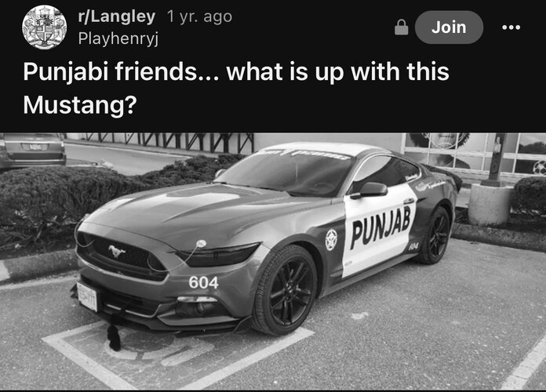The height and width of the screenshot is (392, 546).
Task: Click the '1 yr. ago' timestamp
Action: 199,16
